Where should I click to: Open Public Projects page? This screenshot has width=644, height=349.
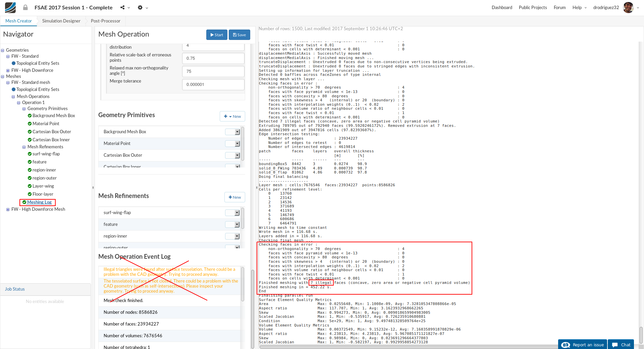(533, 7)
